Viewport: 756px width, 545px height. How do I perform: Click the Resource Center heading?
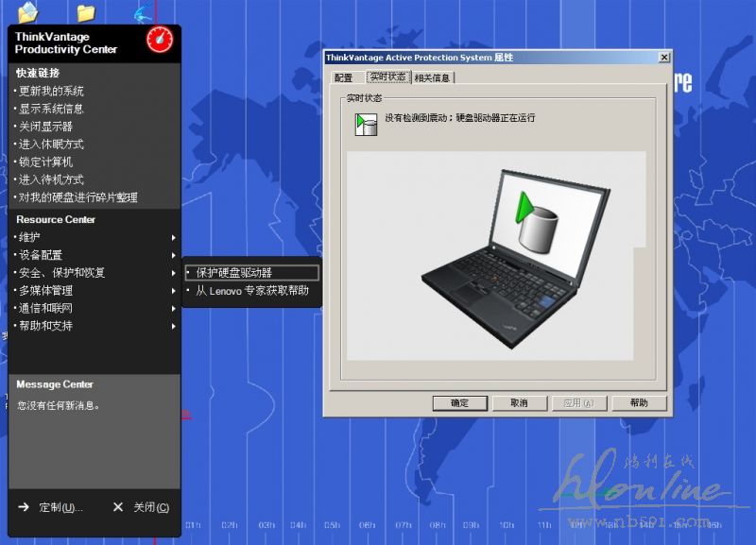click(56, 220)
